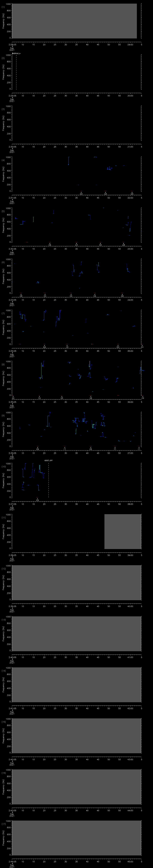Click the 2:44:05 time label
153x868 pixels.
12,862
